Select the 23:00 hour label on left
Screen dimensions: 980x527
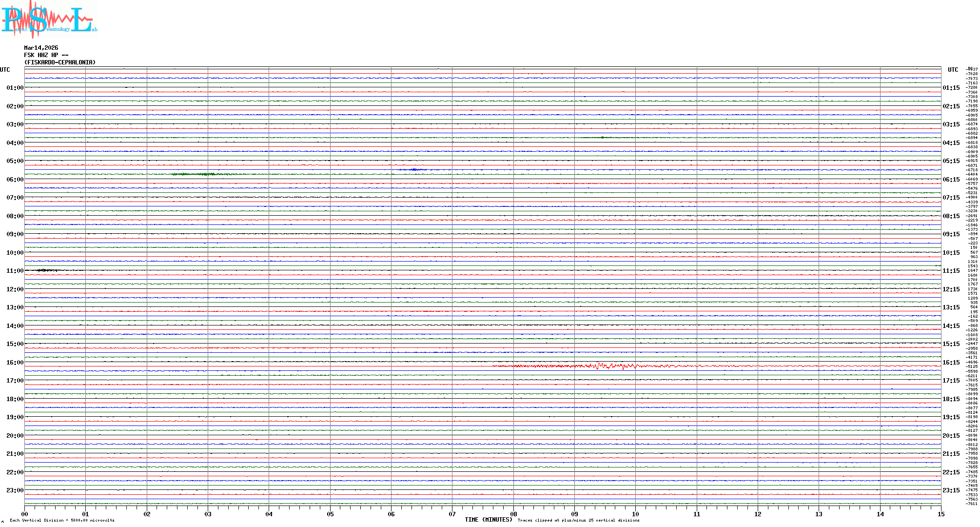(15, 490)
